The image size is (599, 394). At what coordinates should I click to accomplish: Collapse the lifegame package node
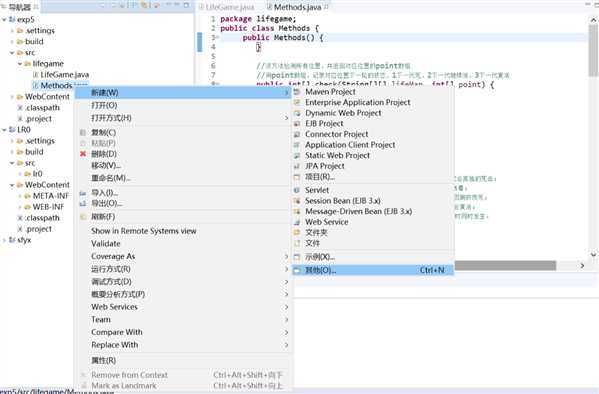[x=19, y=63]
